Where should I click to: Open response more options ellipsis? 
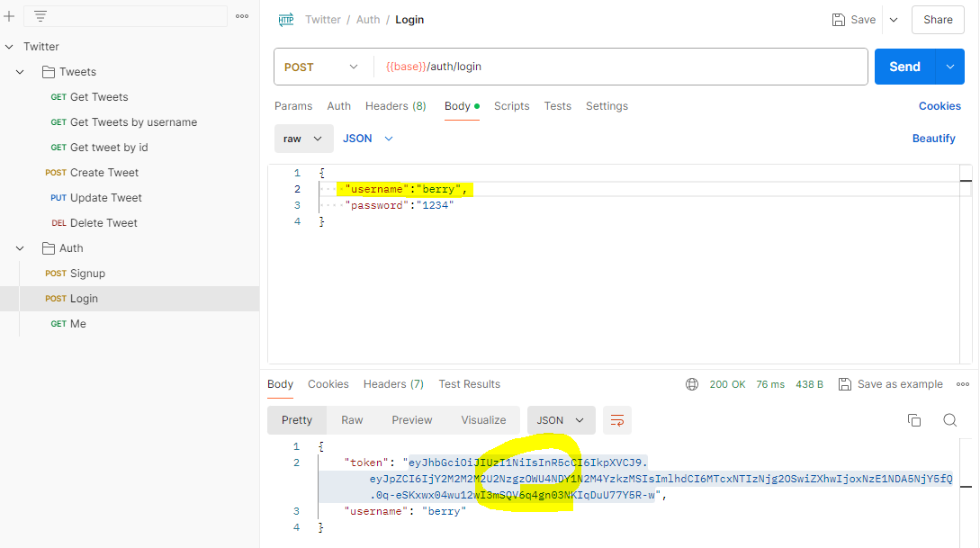point(963,384)
